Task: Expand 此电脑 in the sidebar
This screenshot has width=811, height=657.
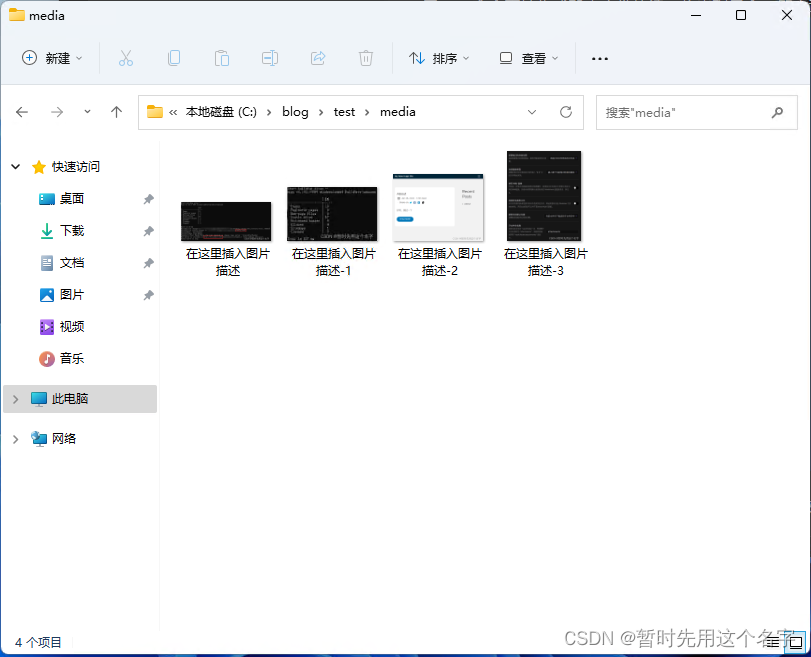Action: [15, 398]
